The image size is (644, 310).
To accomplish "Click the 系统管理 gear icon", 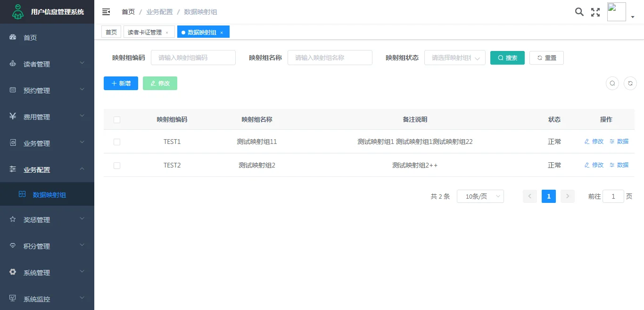I will [x=13, y=272].
